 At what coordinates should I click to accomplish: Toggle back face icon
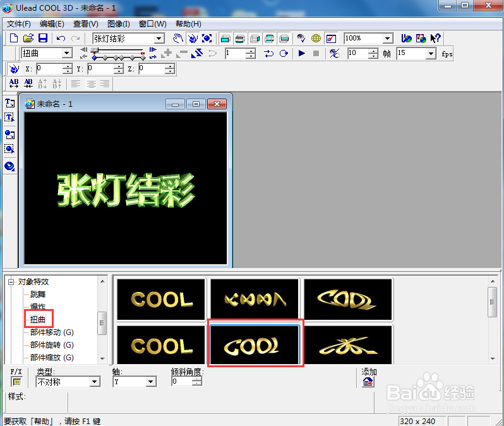284,39
